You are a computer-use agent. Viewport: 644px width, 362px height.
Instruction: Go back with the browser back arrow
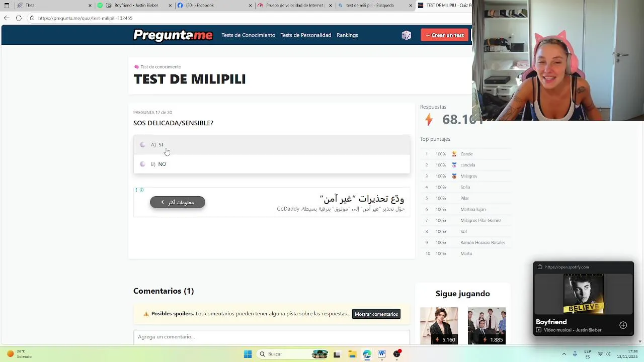tap(7, 18)
